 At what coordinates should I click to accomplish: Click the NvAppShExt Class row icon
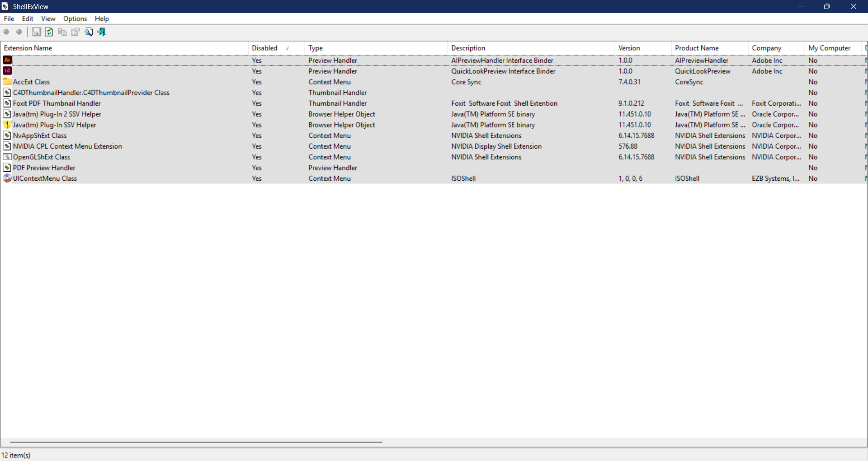[7, 136]
